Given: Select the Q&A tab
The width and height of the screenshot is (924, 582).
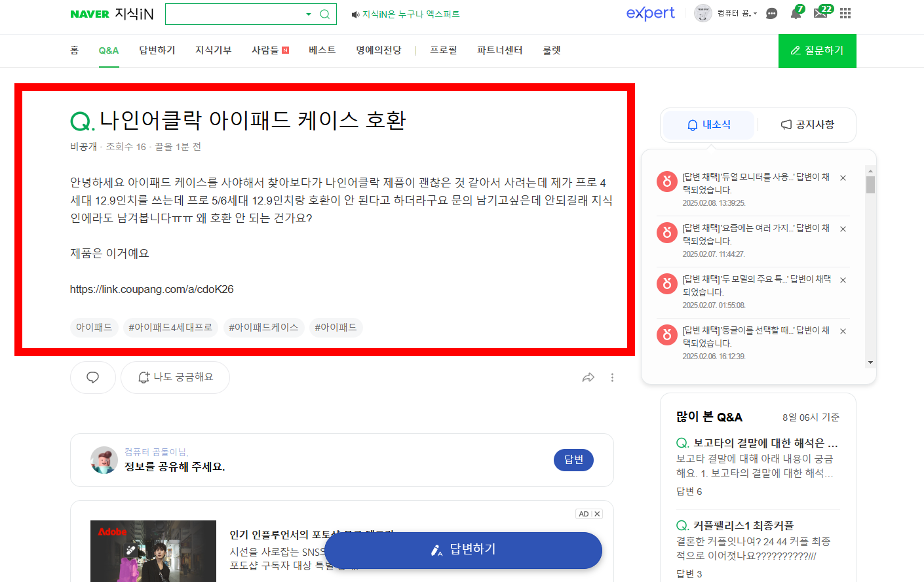Looking at the screenshot, I should (109, 50).
